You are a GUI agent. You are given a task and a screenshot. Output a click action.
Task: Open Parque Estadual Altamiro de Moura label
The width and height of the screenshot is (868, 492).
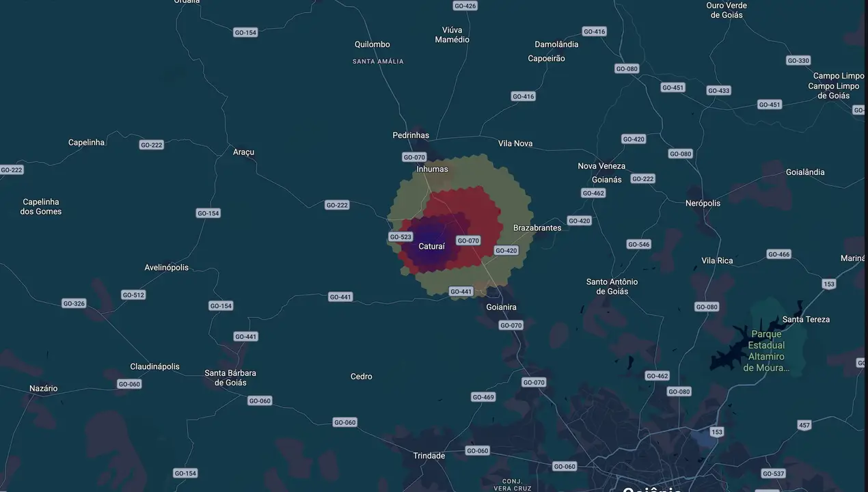766,351
